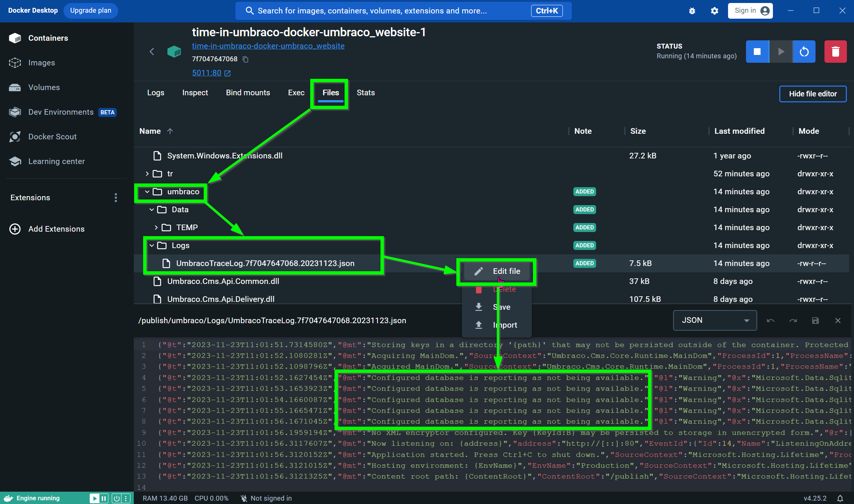Stop the running container
This screenshot has height=504, width=854.
pyautogui.click(x=757, y=52)
